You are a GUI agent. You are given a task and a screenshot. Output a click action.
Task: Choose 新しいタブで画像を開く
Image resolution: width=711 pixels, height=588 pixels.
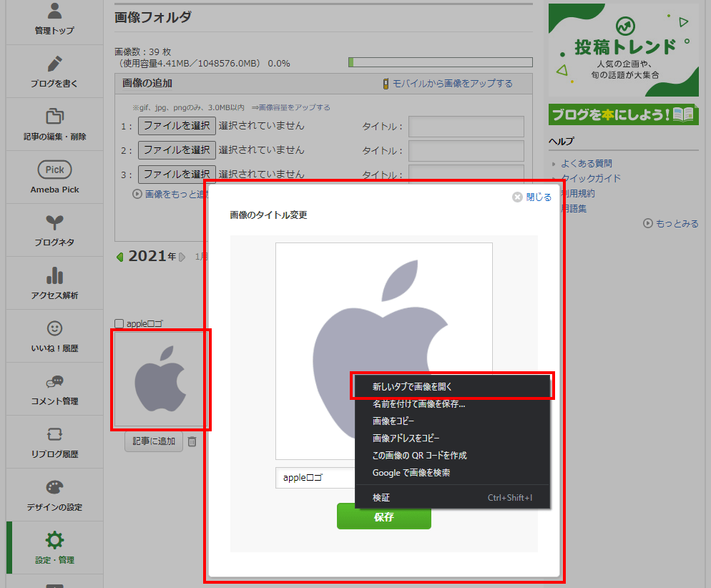point(451,387)
